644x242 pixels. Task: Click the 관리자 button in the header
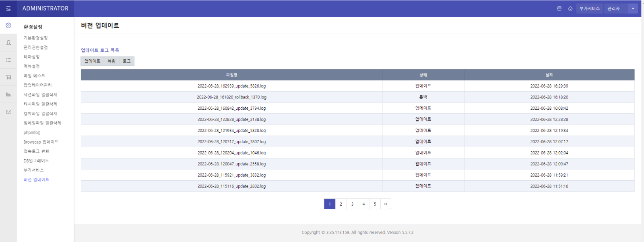tap(614, 8)
